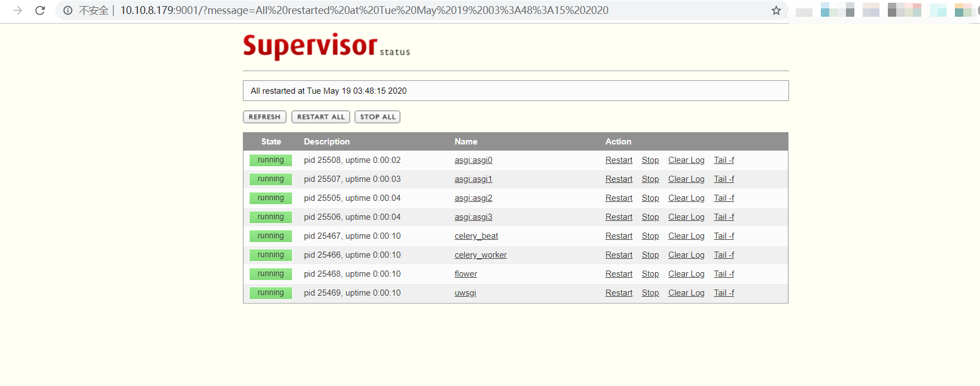Click the STOP ALL button
The height and width of the screenshot is (386, 980).
click(x=377, y=117)
